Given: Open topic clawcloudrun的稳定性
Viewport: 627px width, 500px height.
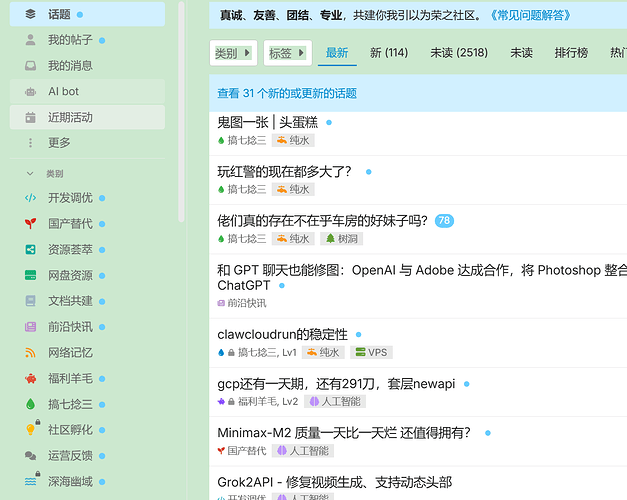Looking at the screenshot, I should tap(282, 334).
